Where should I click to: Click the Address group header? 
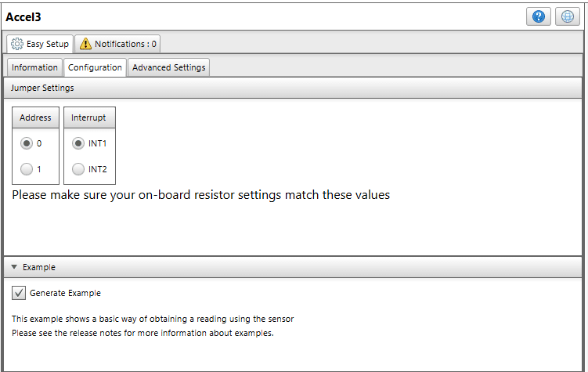[x=35, y=117]
